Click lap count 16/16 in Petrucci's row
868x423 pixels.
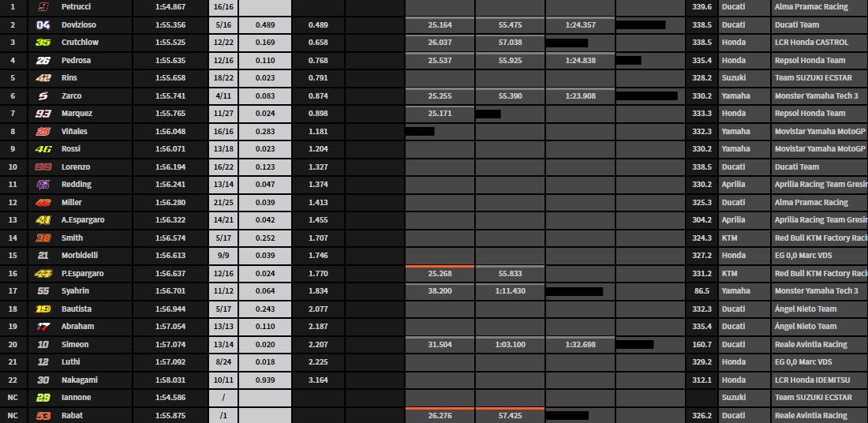(x=223, y=6)
